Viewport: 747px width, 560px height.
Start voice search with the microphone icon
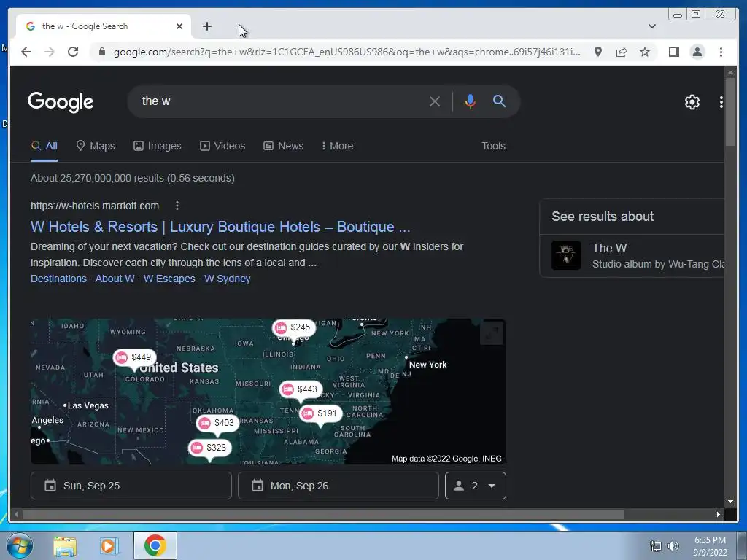click(471, 101)
